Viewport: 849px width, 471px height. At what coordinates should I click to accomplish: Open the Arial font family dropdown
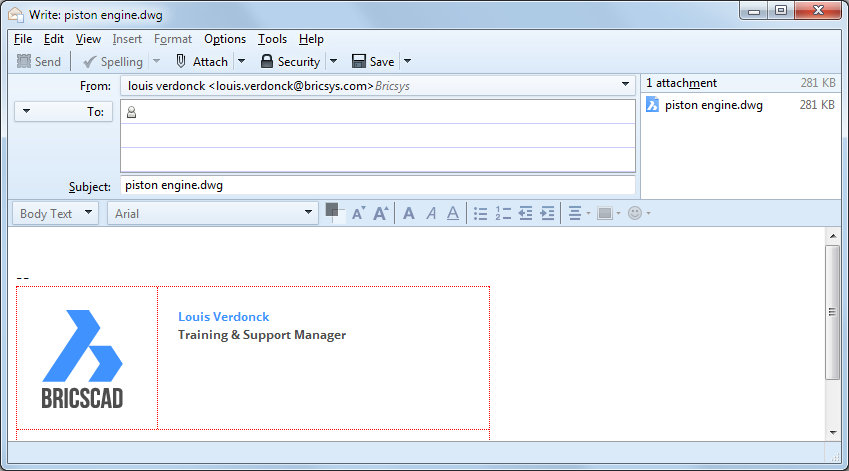point(212,213)
